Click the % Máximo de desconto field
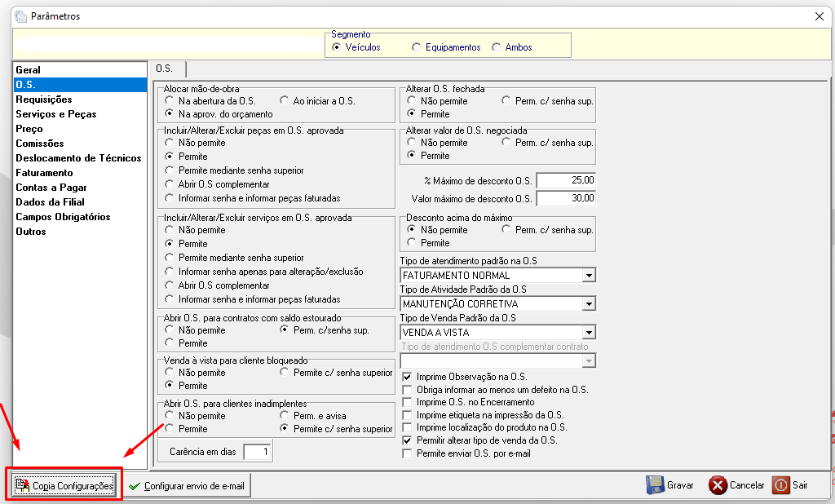The width and height of the screenshot is (835, 504). (566, 180)
